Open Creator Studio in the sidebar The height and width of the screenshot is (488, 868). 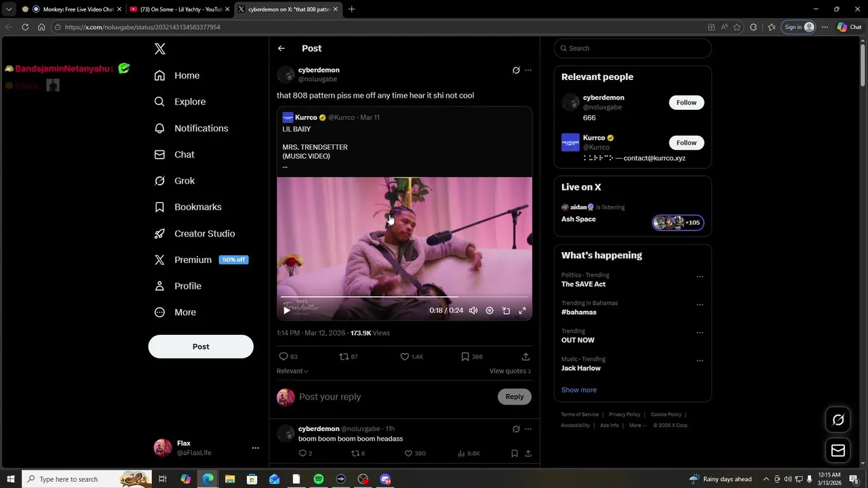click(x=195, y=233)
